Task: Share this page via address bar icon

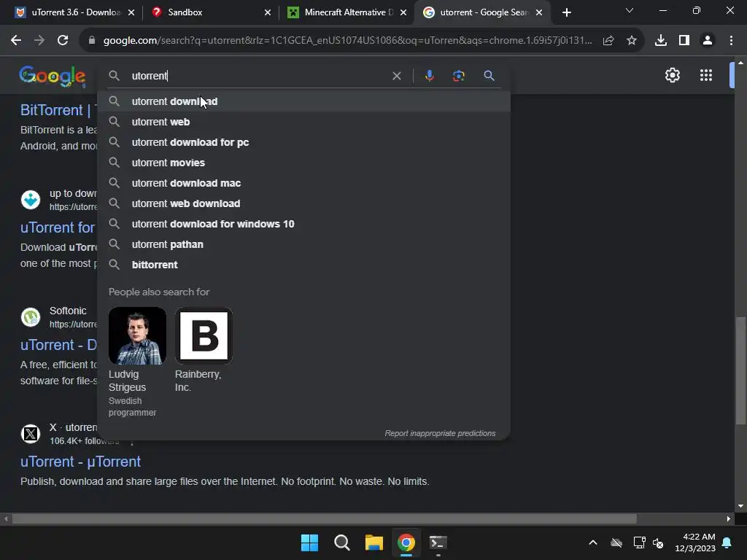Action: 608,41
